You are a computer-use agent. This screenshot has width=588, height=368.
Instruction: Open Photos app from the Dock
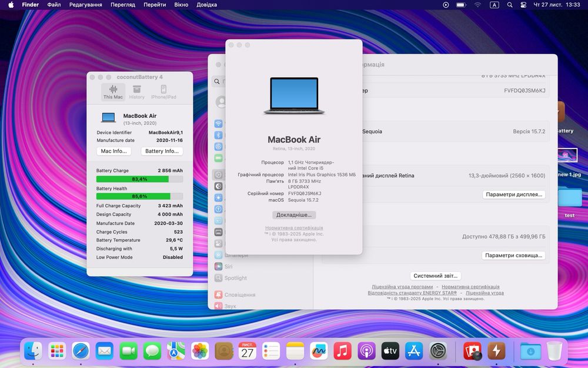pos(200,352)
